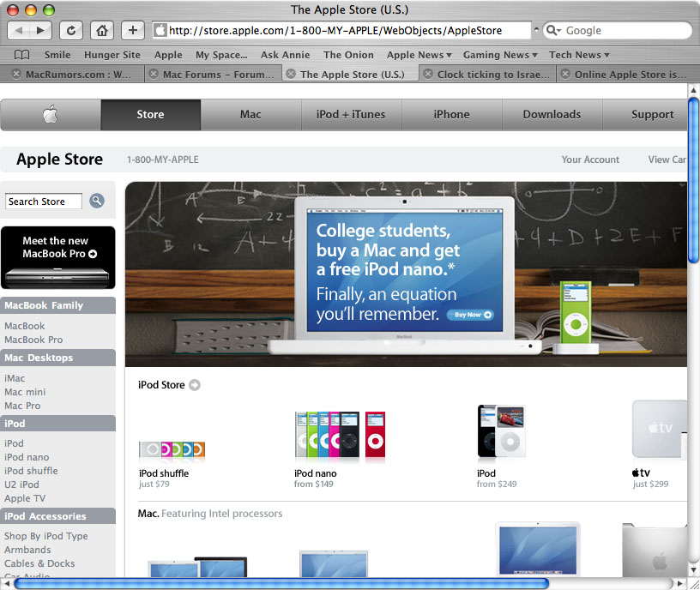The width and height of the screenshot is (700, 590).
Task: Open the Smile bookmark
Action: 57,55
